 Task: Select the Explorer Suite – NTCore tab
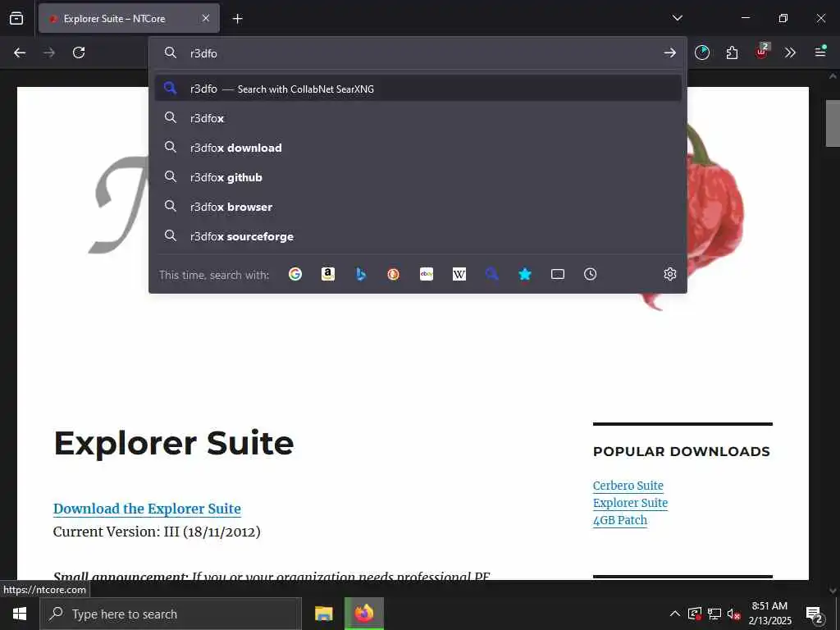129,18
